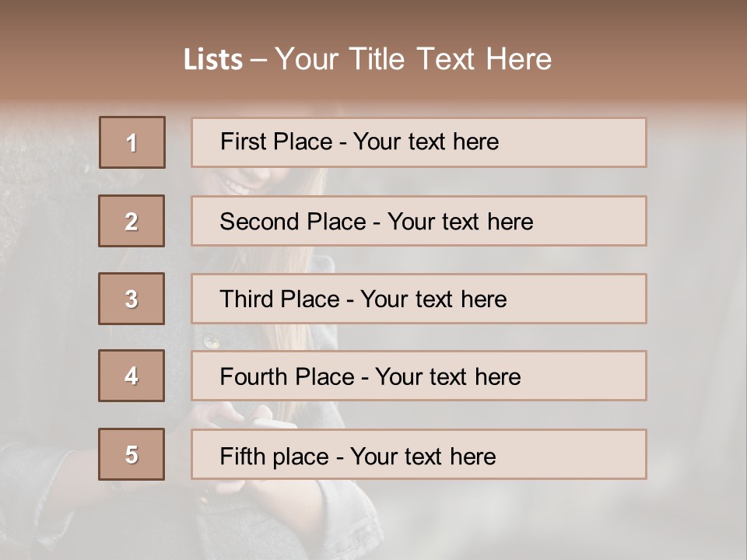Click the number 5 box
This screenshot has height=560, width=747.
point(132,454)
